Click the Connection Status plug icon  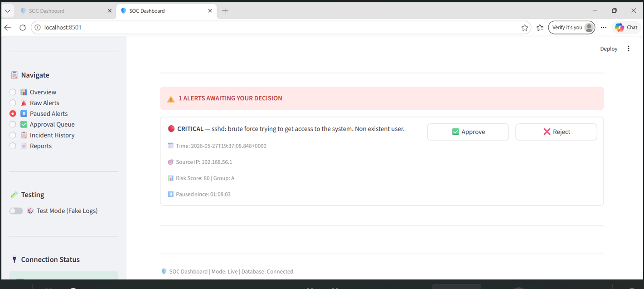(14, 260)
